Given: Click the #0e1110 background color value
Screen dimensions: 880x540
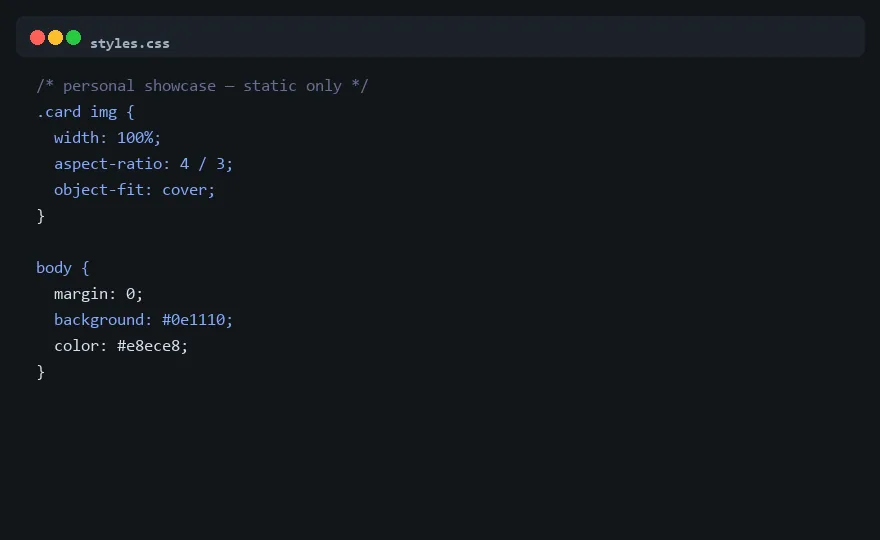Looking at the screenshot, I should (x=194, y=319).
